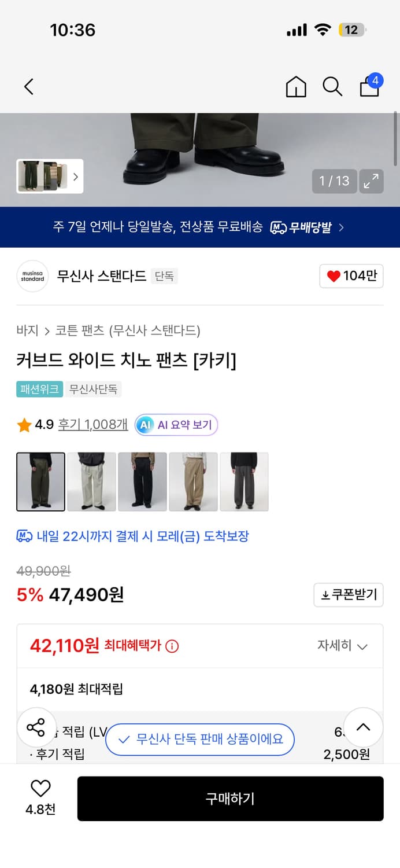Open AI 요약 보기 summary

[x=175, y=425]
